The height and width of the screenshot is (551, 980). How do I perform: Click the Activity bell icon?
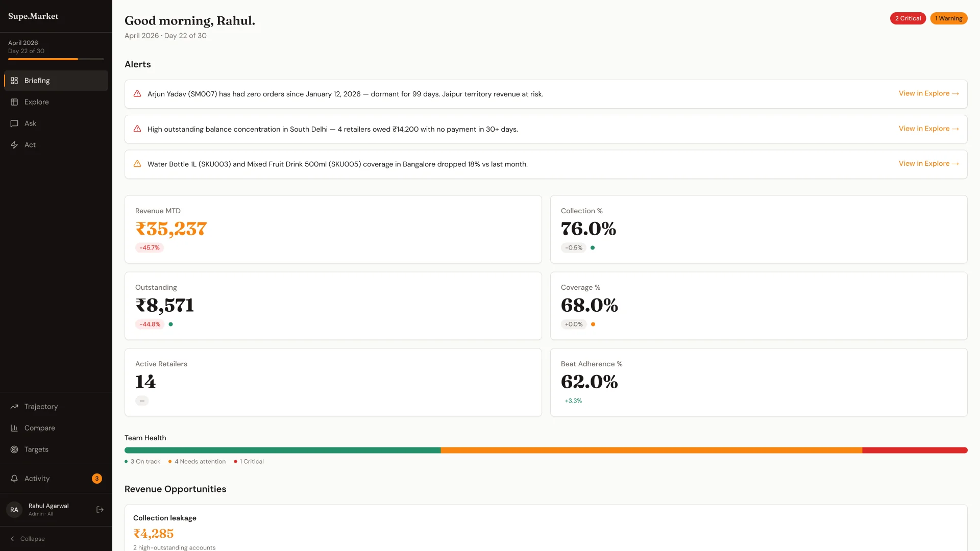pos(14,479)
